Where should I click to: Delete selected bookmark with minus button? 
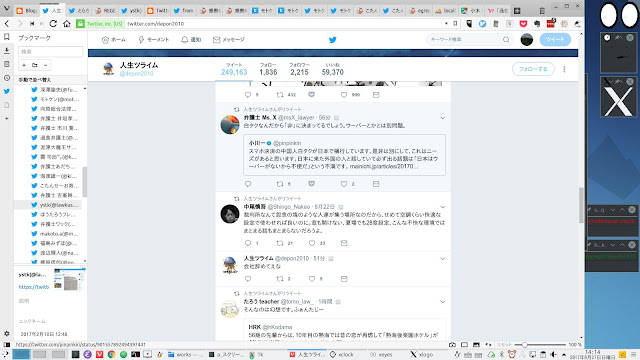46,65
